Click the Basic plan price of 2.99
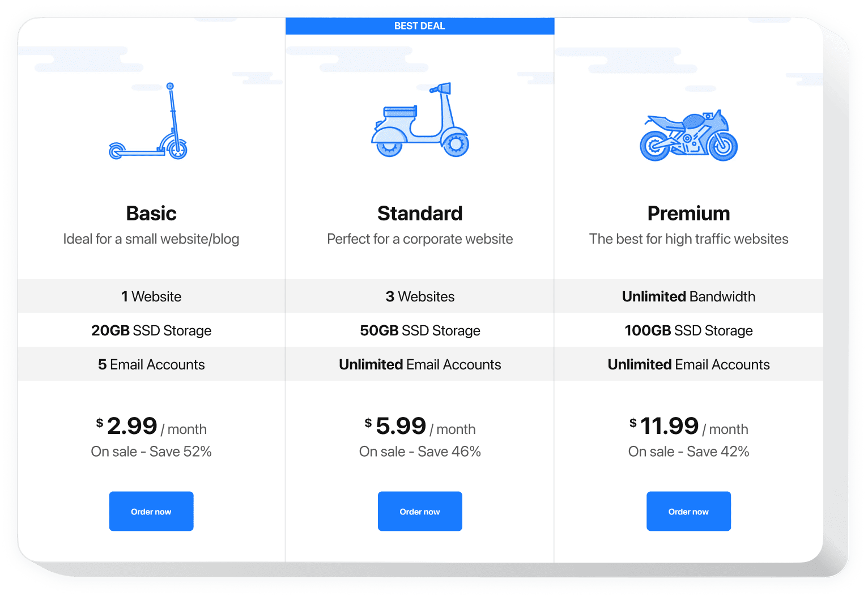This screenshot has height=596, width=868. tap(132, 425)
